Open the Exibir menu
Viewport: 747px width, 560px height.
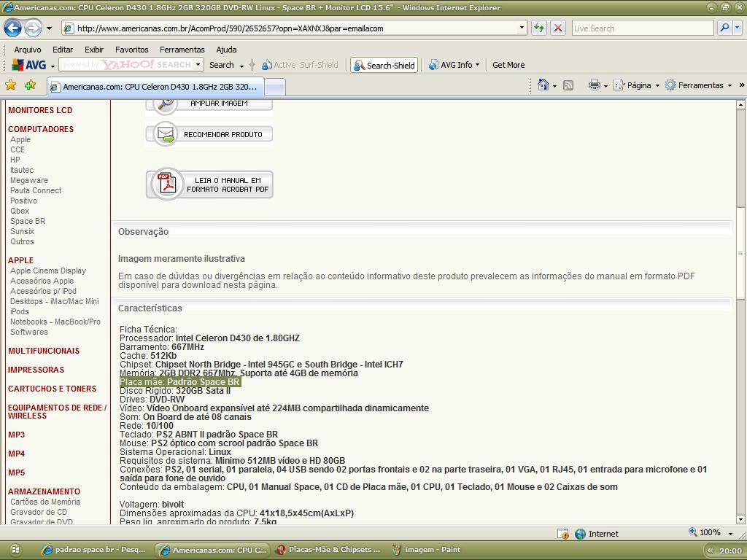(94, 50)
